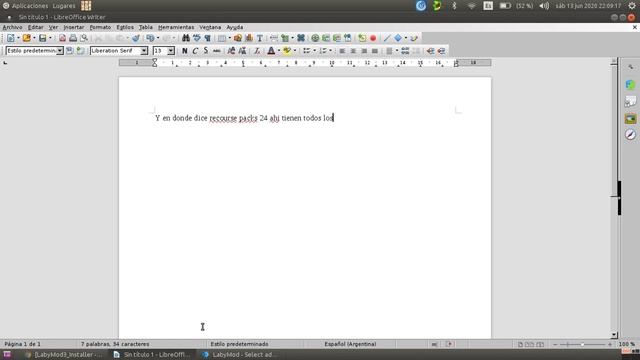
Task: Click the Clear direct formatting icon
Action: pyautogui.click(x=257, y=51)
